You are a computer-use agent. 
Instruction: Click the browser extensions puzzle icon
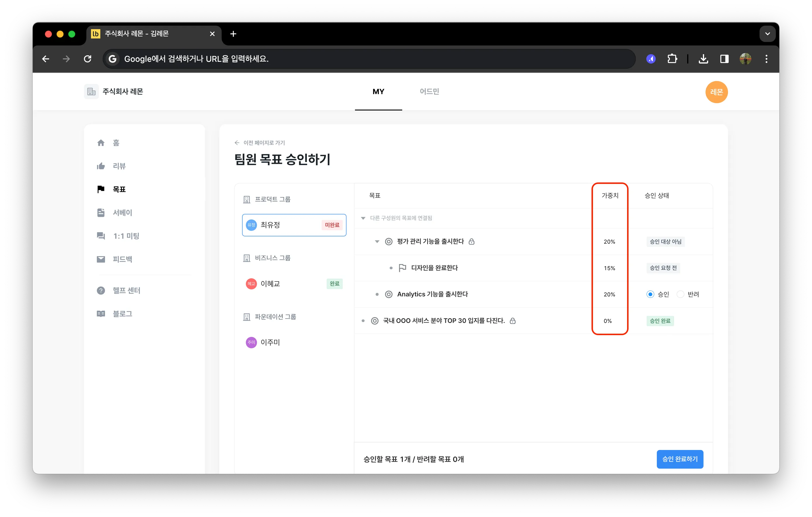click(x=672, y=59)
